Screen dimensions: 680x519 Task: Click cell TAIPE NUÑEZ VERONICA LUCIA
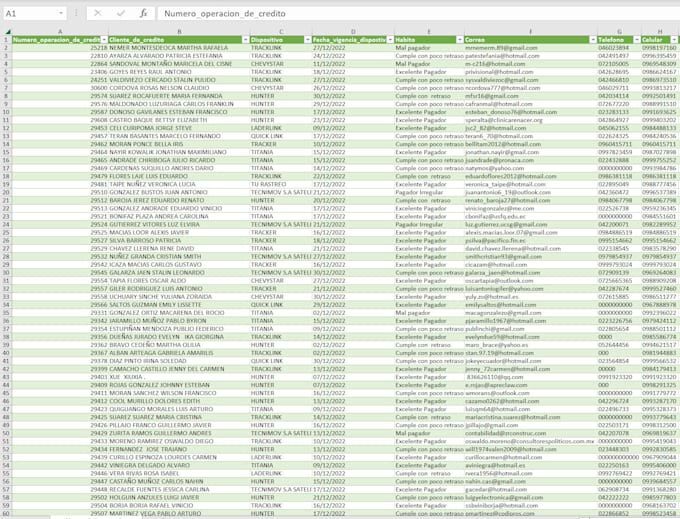(179, 184)
